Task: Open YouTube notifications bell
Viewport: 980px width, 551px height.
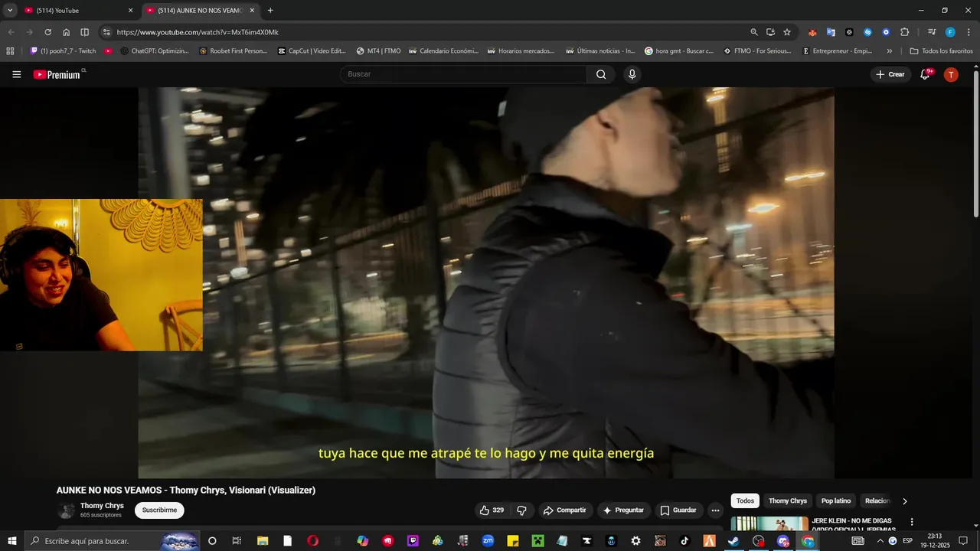Action: [925, 74]
